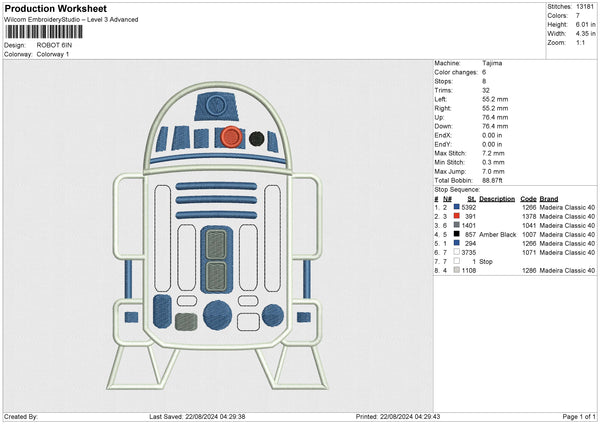Click the Machine value Tajima

(x=493, y=63)
